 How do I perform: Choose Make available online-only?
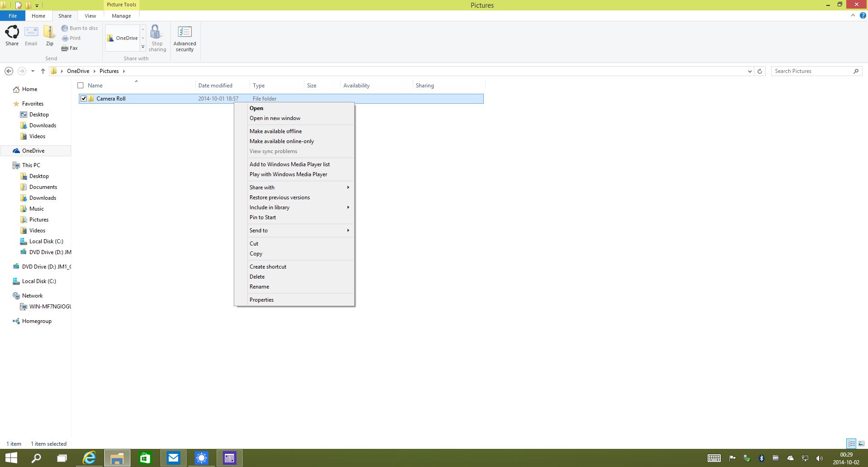(294, 141)
